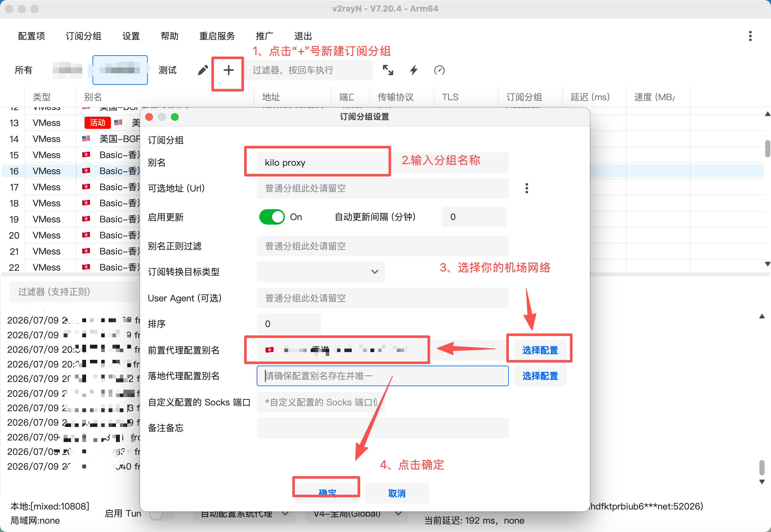771x532 pixels.
Task: Open the 配置项 menu
Action: [x=31, y=36]
